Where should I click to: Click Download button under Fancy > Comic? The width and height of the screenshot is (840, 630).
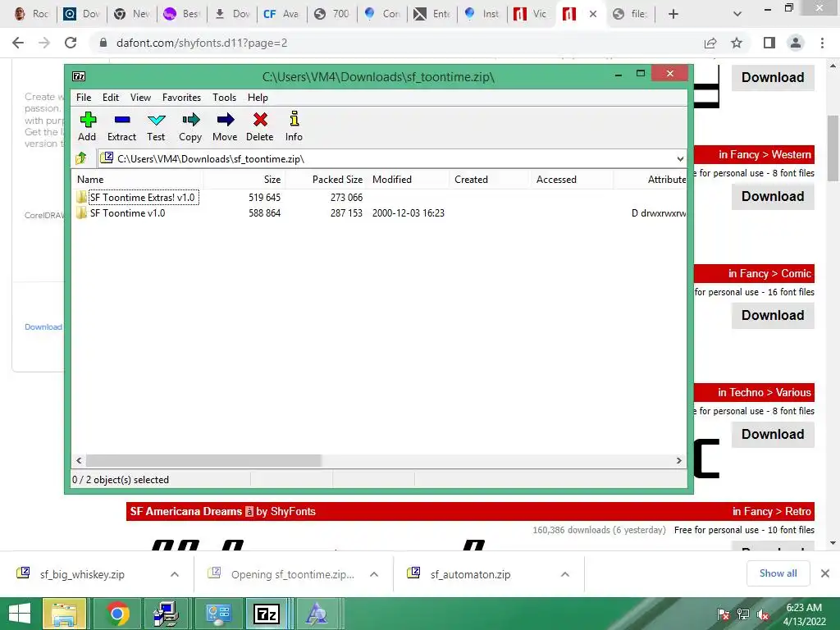(773, 315)
